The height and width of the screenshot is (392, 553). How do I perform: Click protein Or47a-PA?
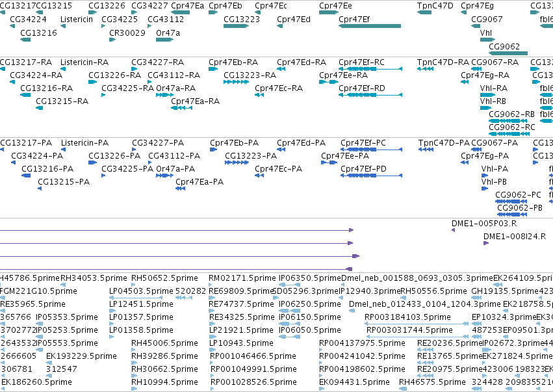click(x=164, y=176)
